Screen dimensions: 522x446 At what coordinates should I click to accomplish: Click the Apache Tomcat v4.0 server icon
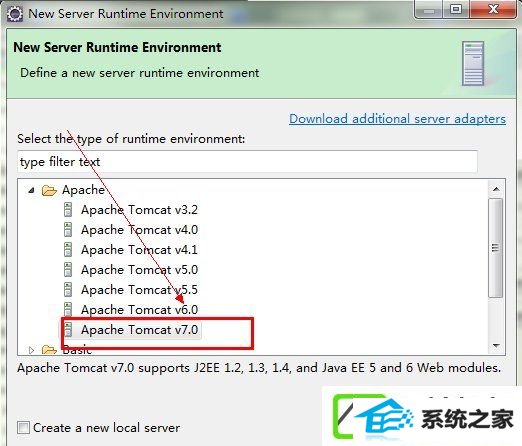pyautogui.click(x=68, y=230)
